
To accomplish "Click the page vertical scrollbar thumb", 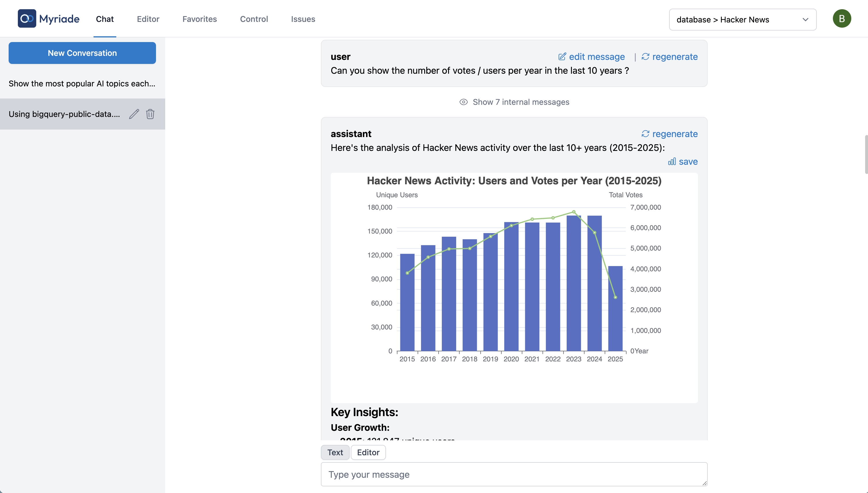I will (x=866, y=154).
